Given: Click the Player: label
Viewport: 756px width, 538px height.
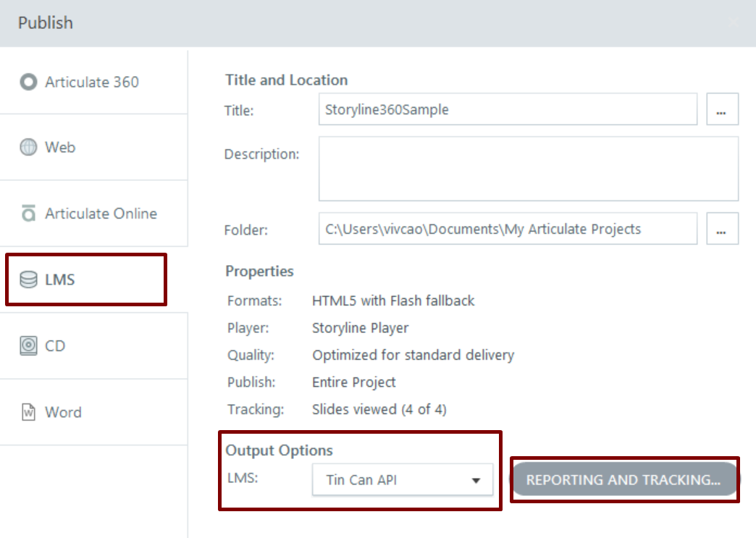Looking at the screenshot, I should pyautogui.click(x=248, y=328).
